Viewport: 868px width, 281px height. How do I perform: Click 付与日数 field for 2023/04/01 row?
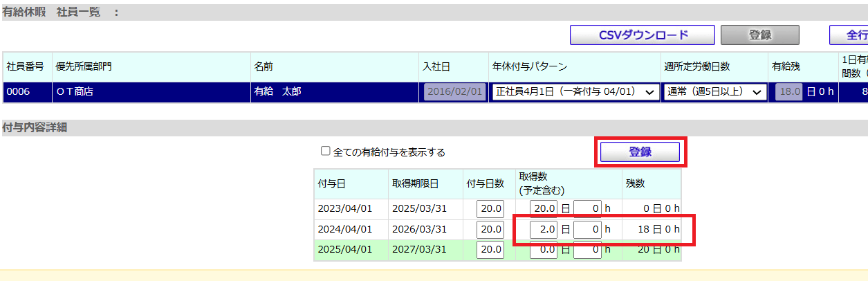[490, 209]
